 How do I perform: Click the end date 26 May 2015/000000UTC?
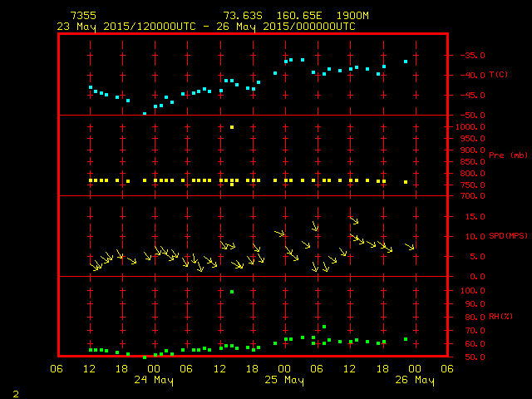pyautogui.click(x=286, y=27)
